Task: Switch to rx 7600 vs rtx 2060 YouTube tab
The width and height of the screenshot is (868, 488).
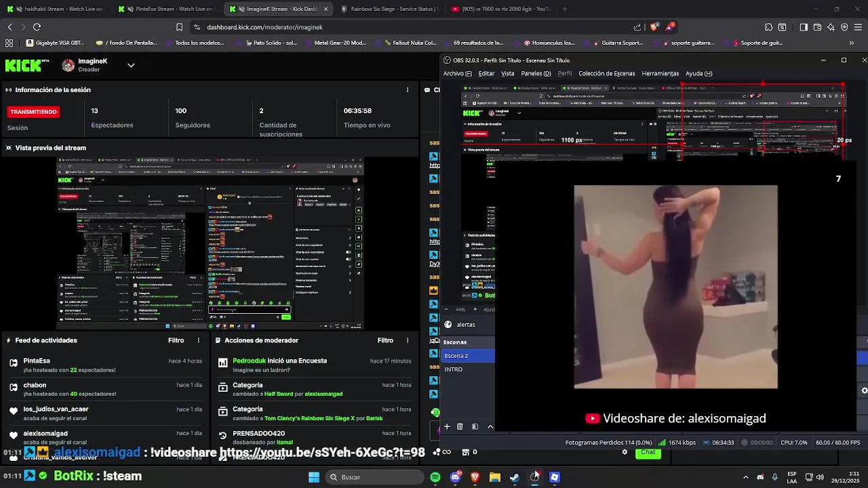Action: 502,9
